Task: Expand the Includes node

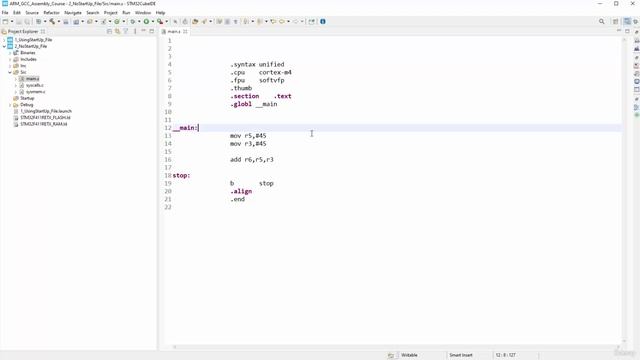Action: (10, 60)
